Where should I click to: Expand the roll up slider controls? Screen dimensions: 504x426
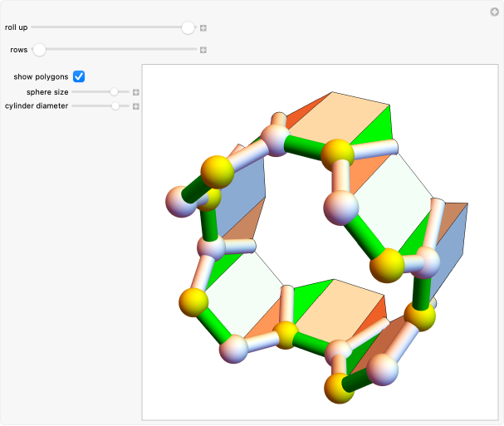pos(203,28)
